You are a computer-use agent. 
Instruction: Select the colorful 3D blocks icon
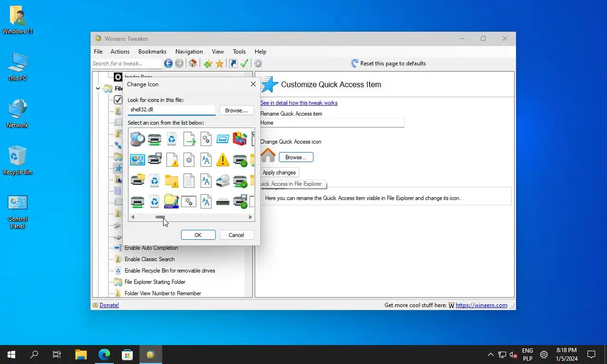tap(240, 139)
